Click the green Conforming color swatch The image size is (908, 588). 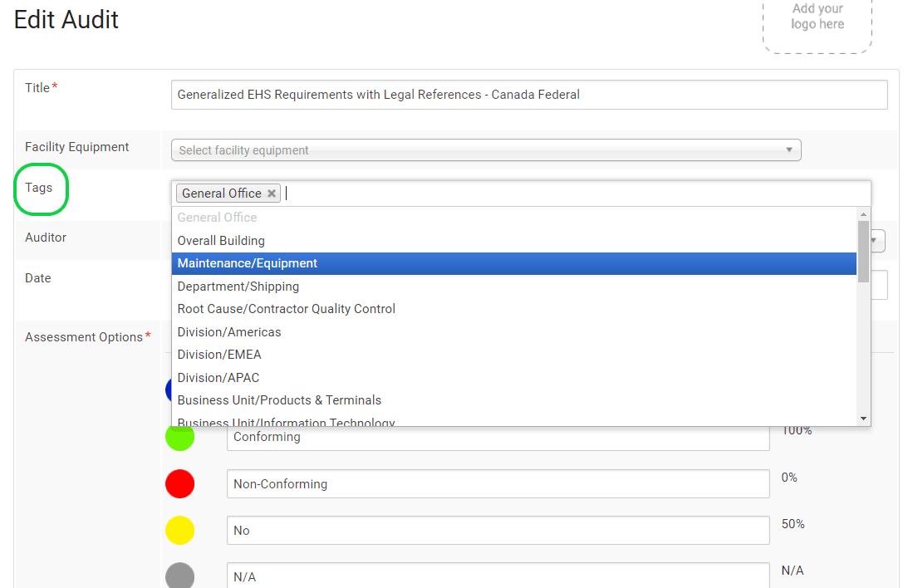[180, 438]
